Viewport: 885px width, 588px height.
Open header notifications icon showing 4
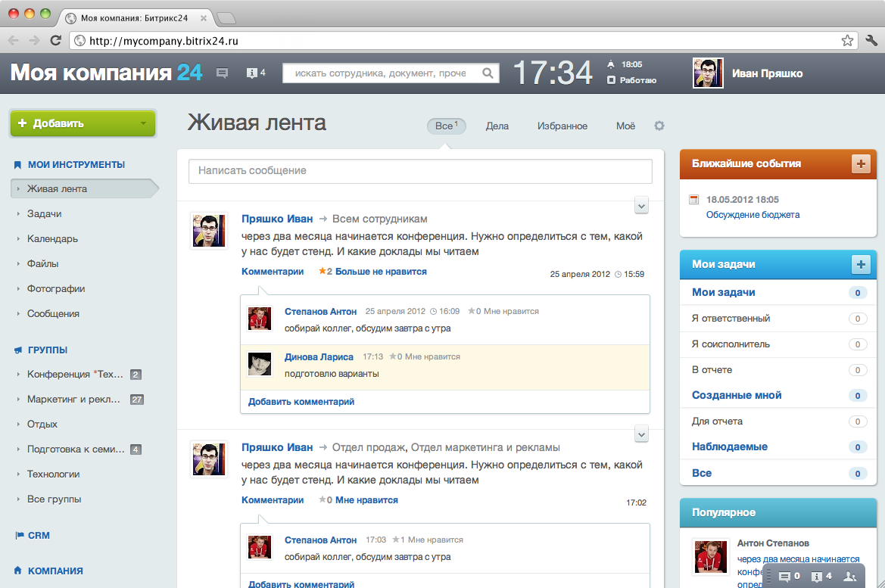[x=256, y=73]
